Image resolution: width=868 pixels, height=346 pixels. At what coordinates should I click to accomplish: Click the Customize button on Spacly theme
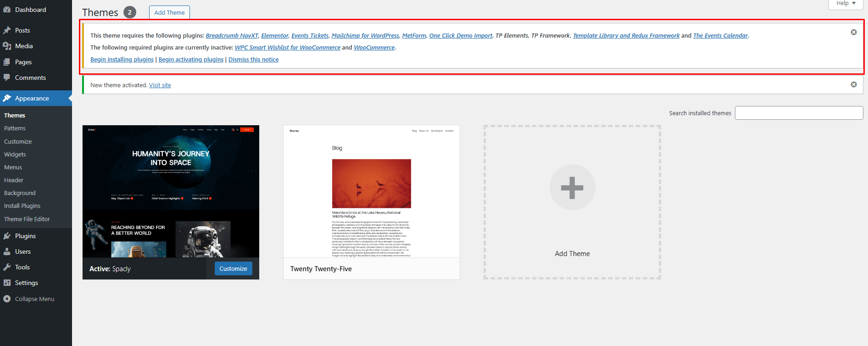click(233, 268)
